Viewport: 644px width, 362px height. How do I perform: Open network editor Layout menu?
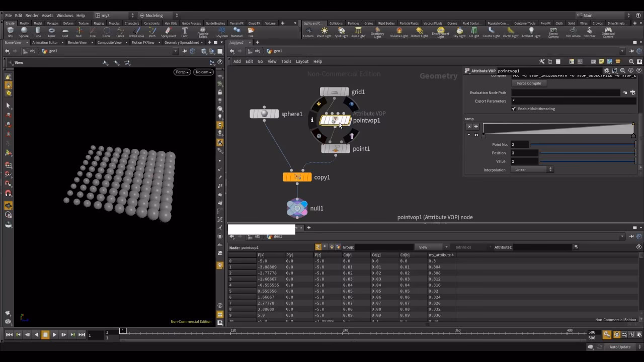coord(302,61)
